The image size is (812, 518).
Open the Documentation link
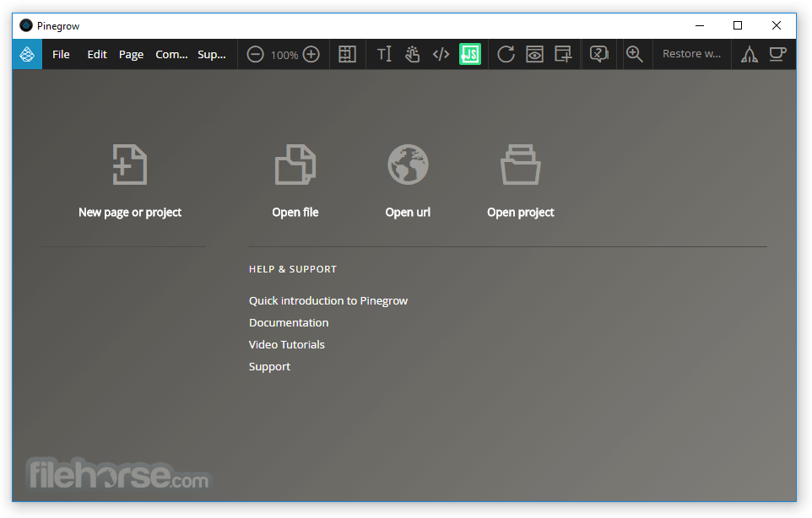pos(289,322)
